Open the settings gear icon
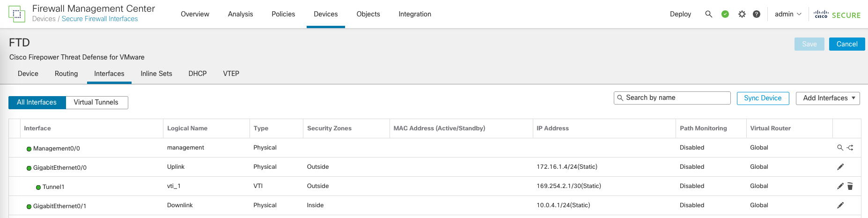This screenshot has width=868, height=218. tap(742, 14)
